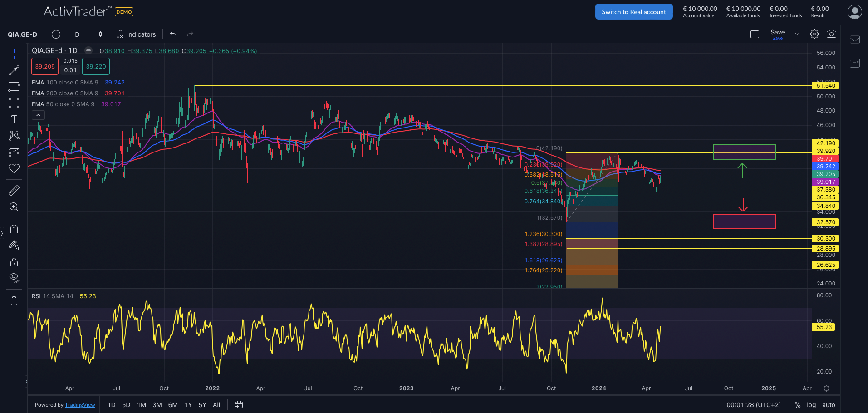
Task: Open the ruler measure tool
Action: click(14, 191)
